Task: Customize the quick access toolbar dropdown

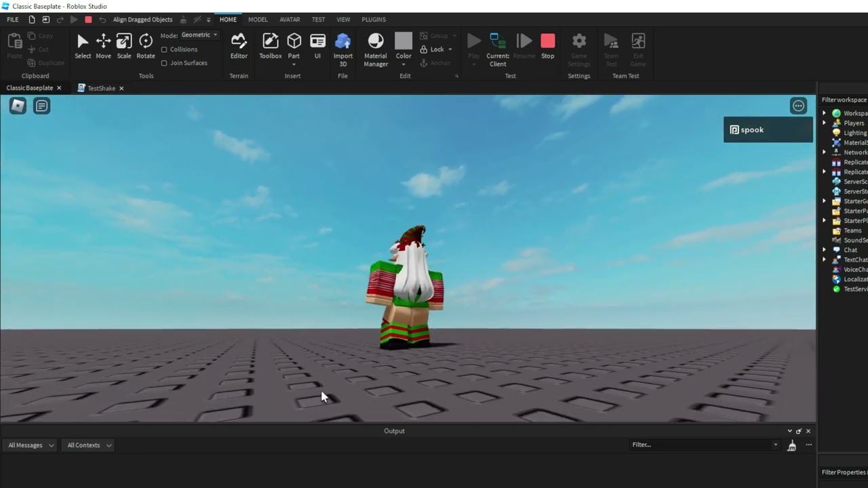Action: 208,20
